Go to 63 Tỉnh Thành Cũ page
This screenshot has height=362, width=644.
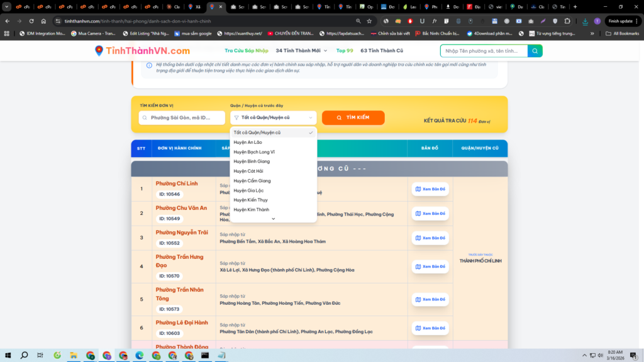coord(382,50)
